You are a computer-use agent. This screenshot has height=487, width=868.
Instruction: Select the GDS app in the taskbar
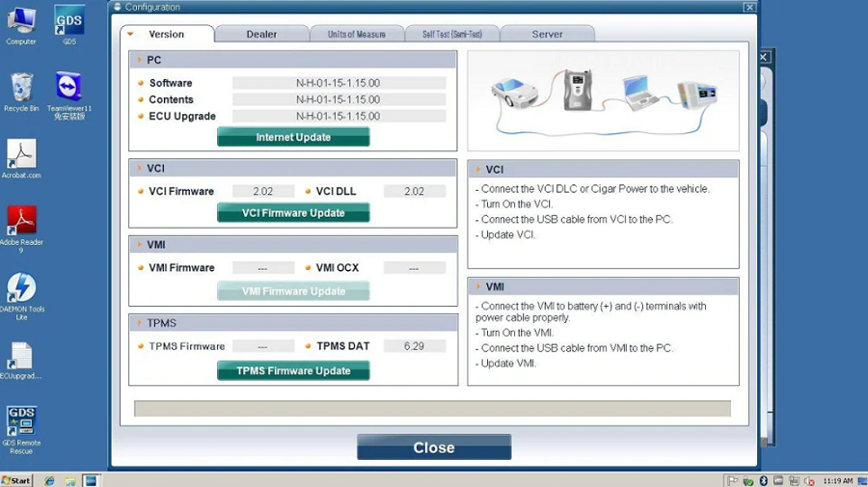(91, 480)
